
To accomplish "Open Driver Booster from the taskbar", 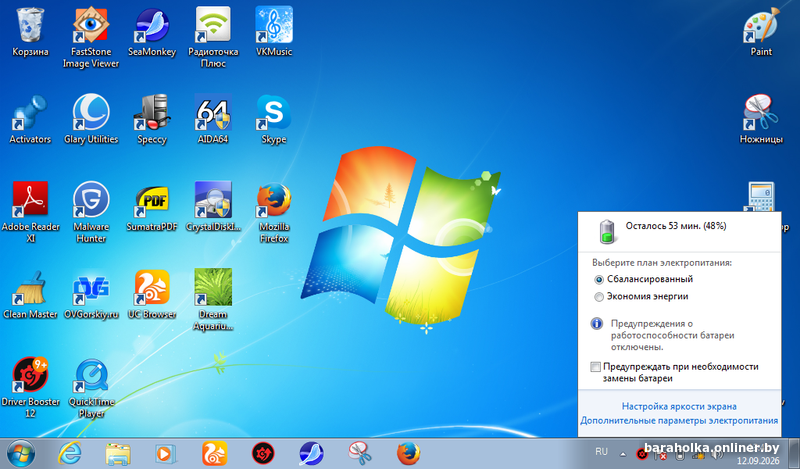I will tap(263, 454).
